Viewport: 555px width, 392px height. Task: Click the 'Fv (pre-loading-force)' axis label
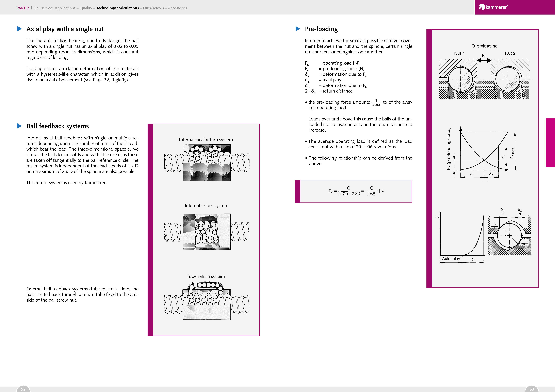449,149
